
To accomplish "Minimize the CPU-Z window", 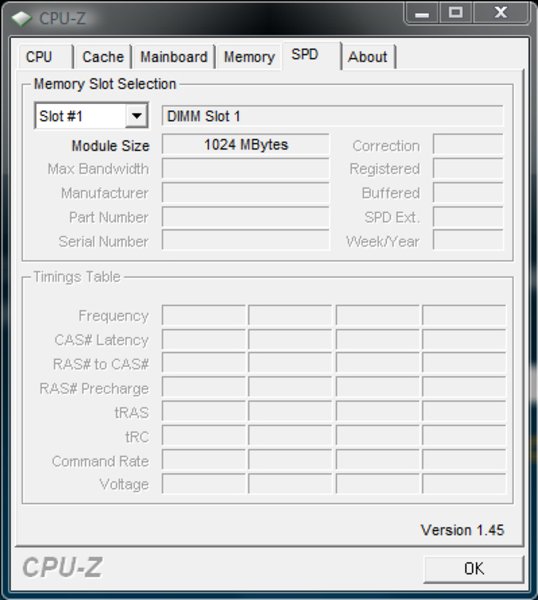I will click(x=422, y=14).
